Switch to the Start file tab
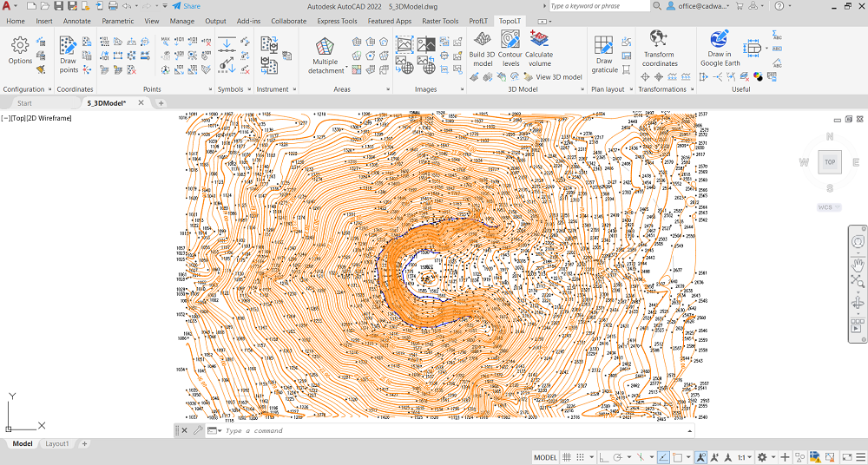Viewport: 868px width, 465px height. pyautogui.click(x=24, y=103)
